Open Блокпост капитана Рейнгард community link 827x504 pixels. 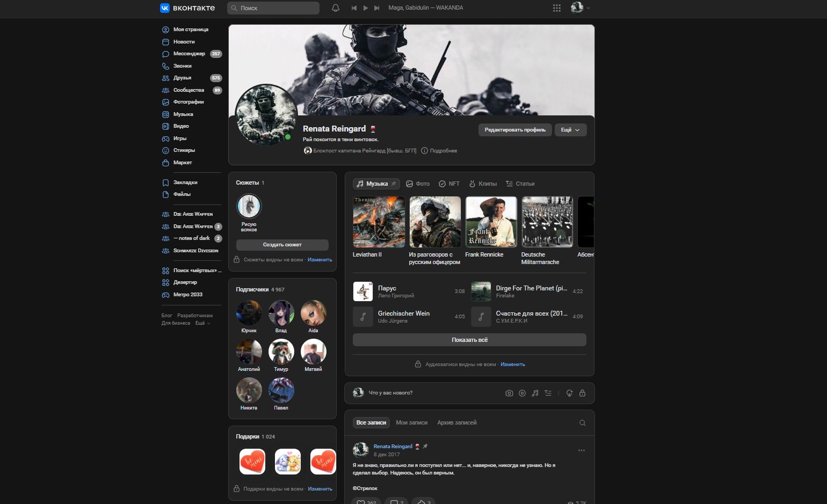360,151
